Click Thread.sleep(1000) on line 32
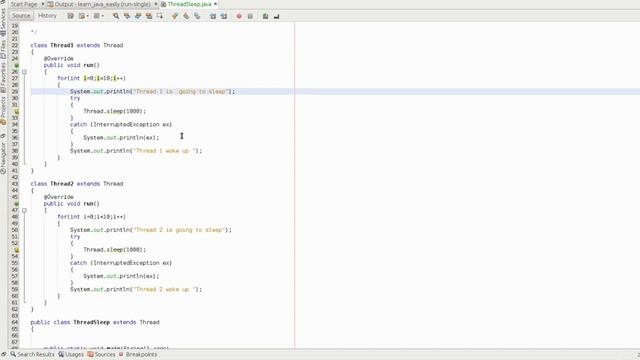The width and height of the screenshot is (640, 360). pos(114,111)
